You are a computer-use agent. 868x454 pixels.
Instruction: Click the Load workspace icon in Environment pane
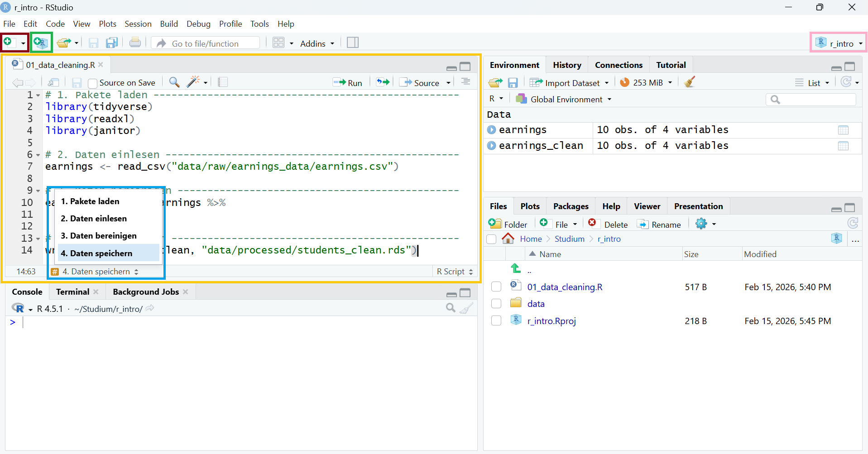pyautogui.click(x=495, y=82)
